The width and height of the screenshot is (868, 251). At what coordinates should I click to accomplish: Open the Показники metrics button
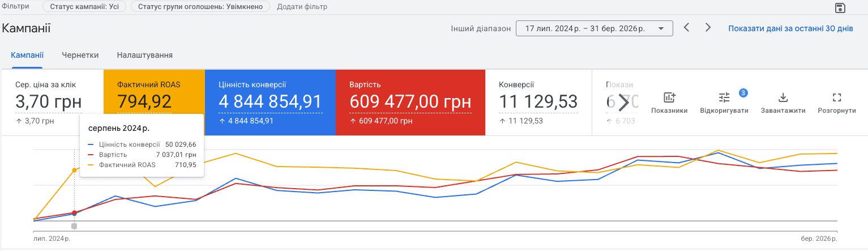coord(669,103)
